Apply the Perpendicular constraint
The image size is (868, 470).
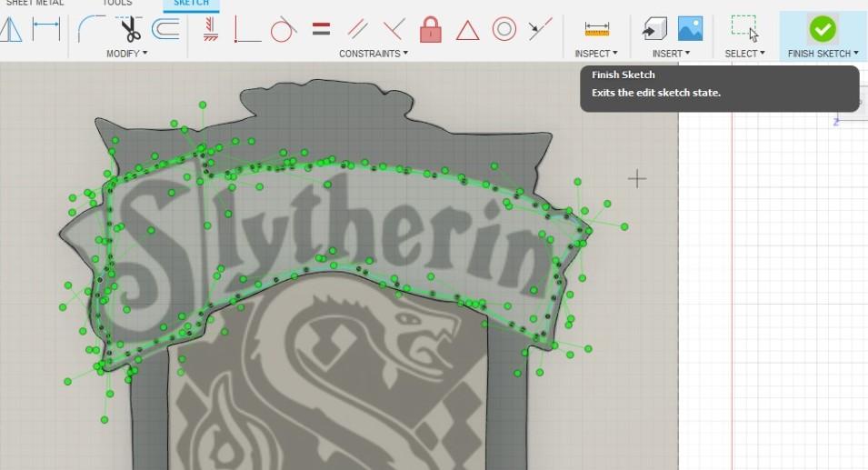(394, 29)
